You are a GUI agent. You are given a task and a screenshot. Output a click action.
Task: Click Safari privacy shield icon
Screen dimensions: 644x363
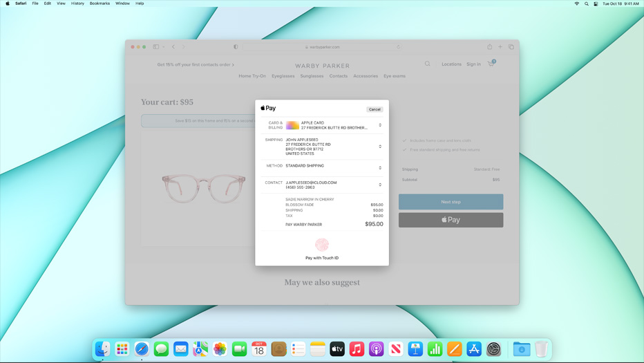(x=236, y=47)
